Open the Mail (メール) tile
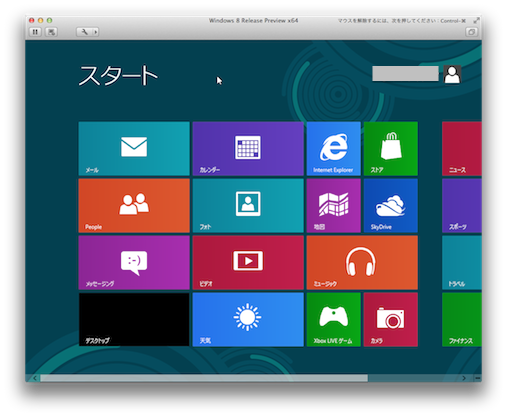 [x=134, y=149]
